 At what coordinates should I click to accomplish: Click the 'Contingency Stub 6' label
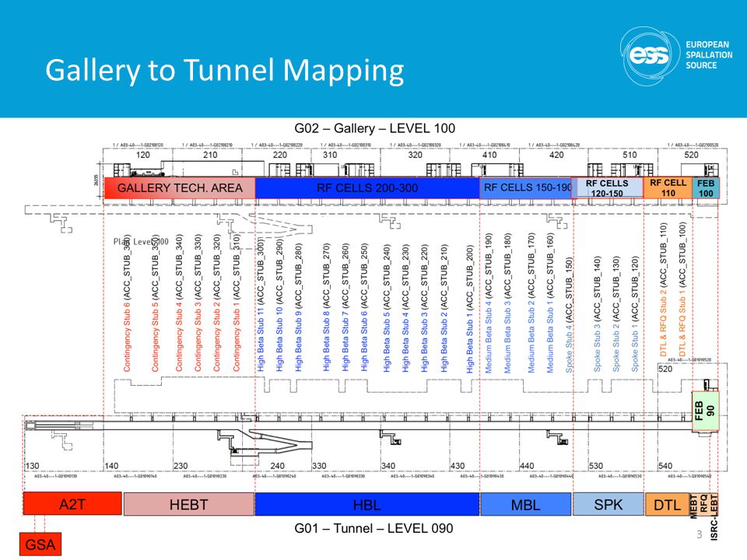point(127,336)
